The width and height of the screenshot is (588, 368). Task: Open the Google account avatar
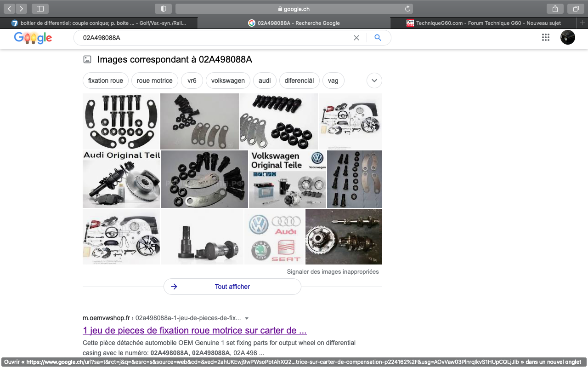(x=568, y=37)
